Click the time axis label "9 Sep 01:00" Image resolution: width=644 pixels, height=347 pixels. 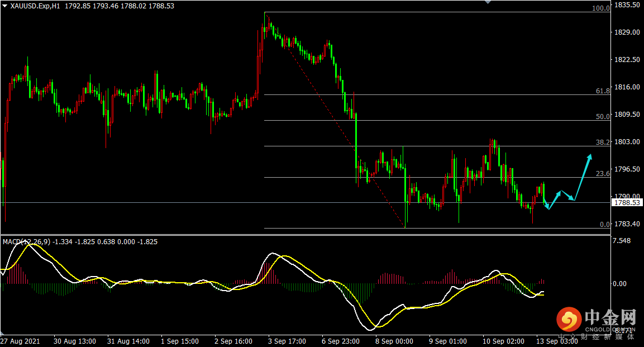448,341
